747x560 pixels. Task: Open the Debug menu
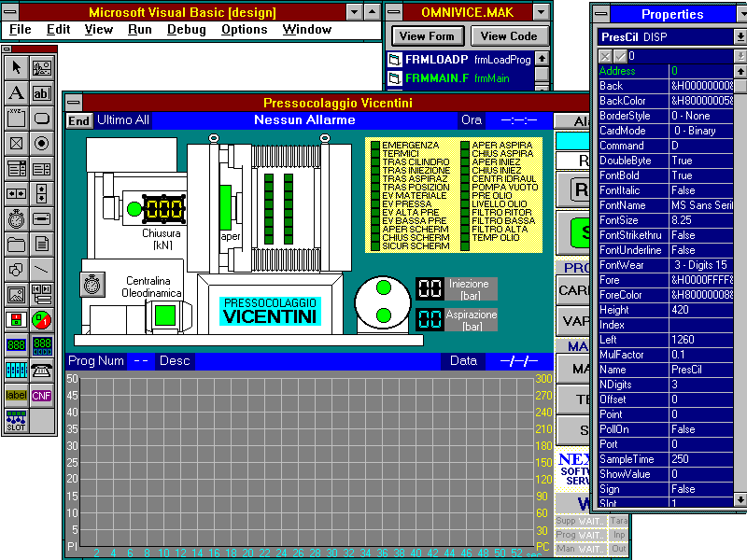click(x=186, y=30)
